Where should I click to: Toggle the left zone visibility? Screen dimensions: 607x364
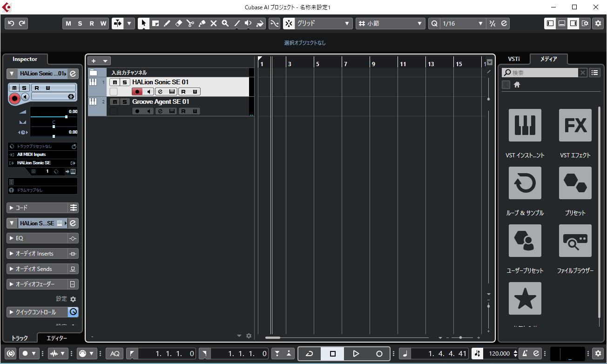tap(551, 23)
